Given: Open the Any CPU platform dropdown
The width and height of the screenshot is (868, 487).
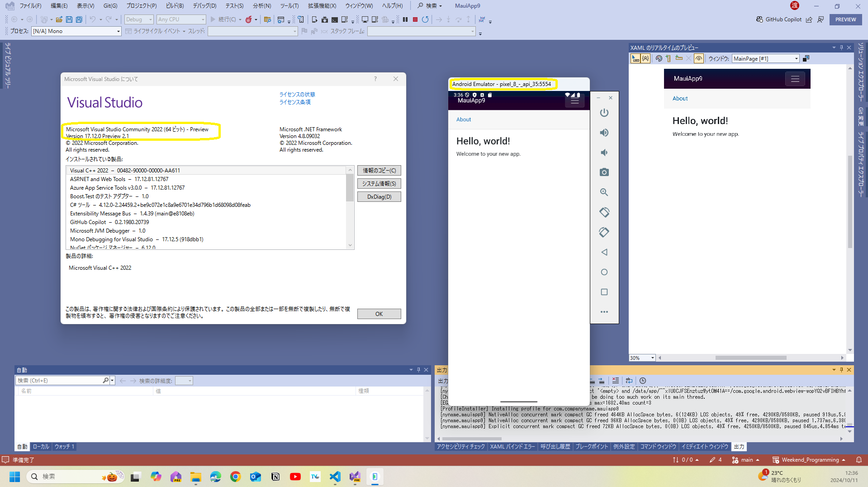Looking at the screenshot, I should tap(181, 19).
